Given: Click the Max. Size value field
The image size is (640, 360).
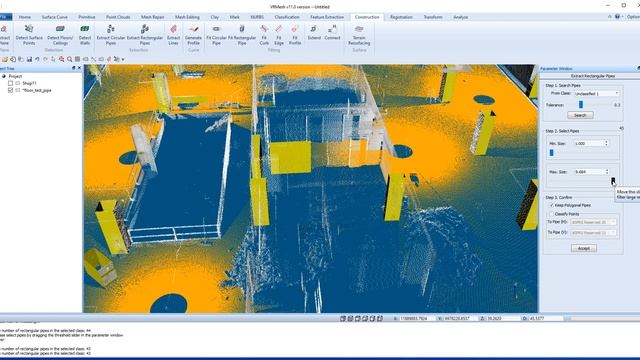Looking at the screenshot, I should (589, 172).
